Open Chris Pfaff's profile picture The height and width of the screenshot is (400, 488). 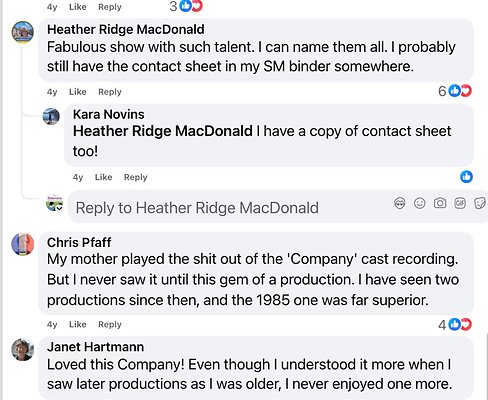[x=23, y=244]
